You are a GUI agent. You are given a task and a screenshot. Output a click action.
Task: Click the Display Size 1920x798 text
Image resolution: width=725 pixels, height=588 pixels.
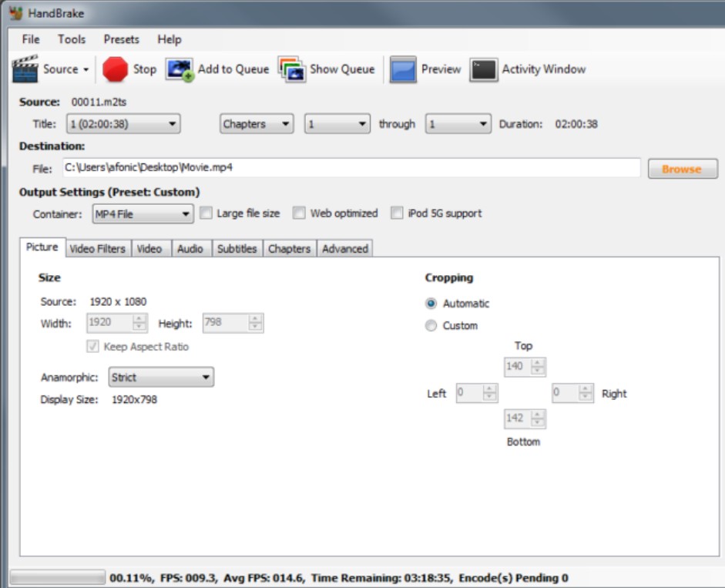point(135,399)
